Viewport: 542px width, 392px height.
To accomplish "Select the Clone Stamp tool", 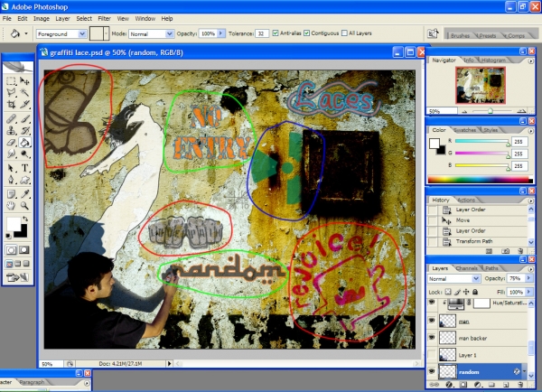I will [11, 131].
